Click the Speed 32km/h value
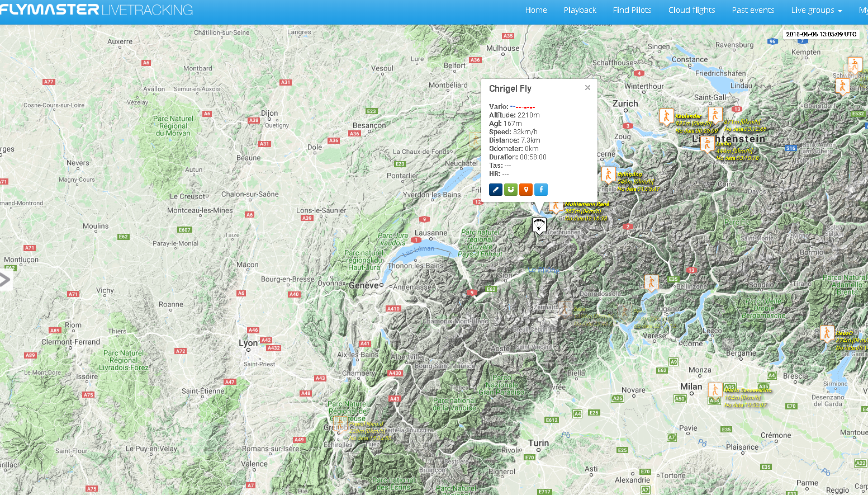Screen dimensions: 868x495 [x=525, y=132]
